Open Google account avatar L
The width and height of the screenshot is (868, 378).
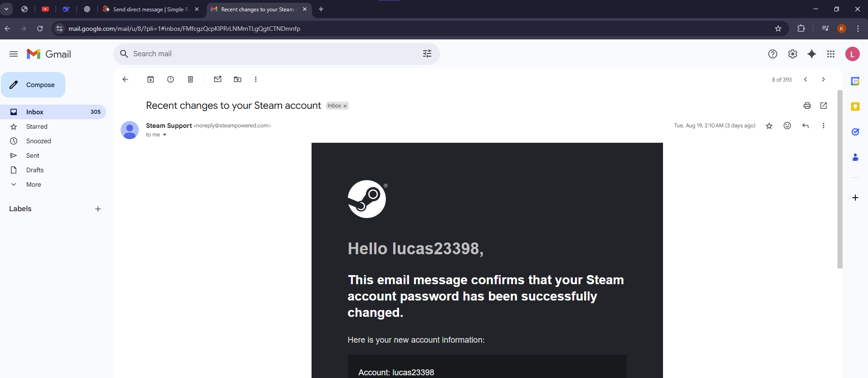tap(853, 54)
